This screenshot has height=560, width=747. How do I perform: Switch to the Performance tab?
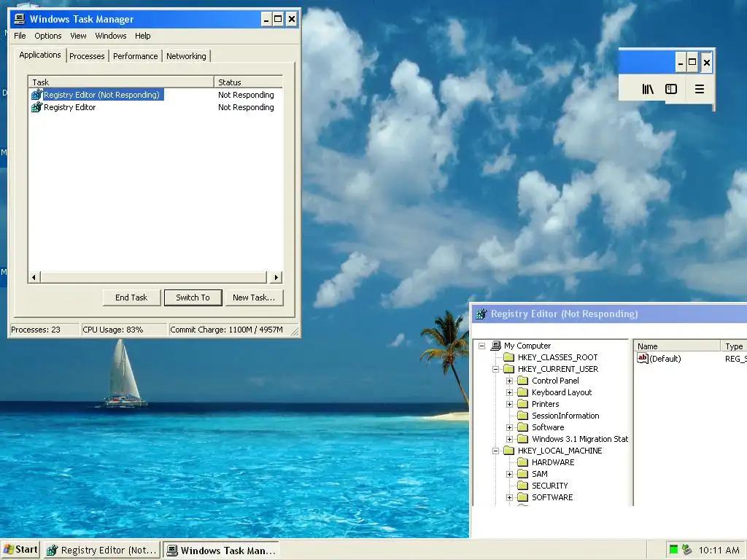(135, 56)
